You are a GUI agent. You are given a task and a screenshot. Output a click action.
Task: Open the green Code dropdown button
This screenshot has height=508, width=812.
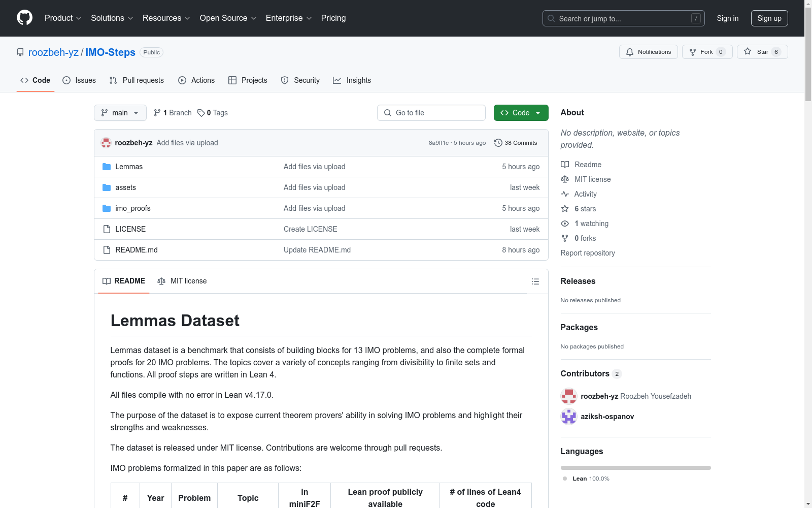point(521,113)
